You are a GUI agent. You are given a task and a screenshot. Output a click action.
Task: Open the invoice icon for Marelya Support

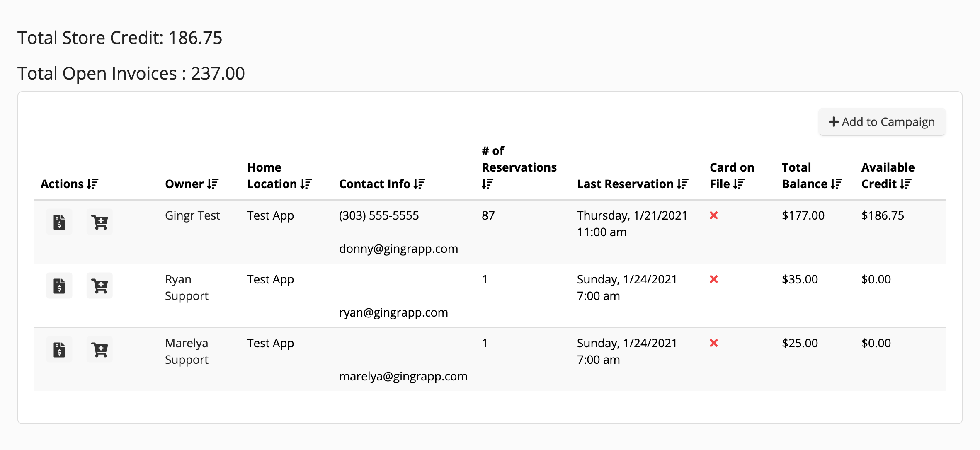(59, 349)
